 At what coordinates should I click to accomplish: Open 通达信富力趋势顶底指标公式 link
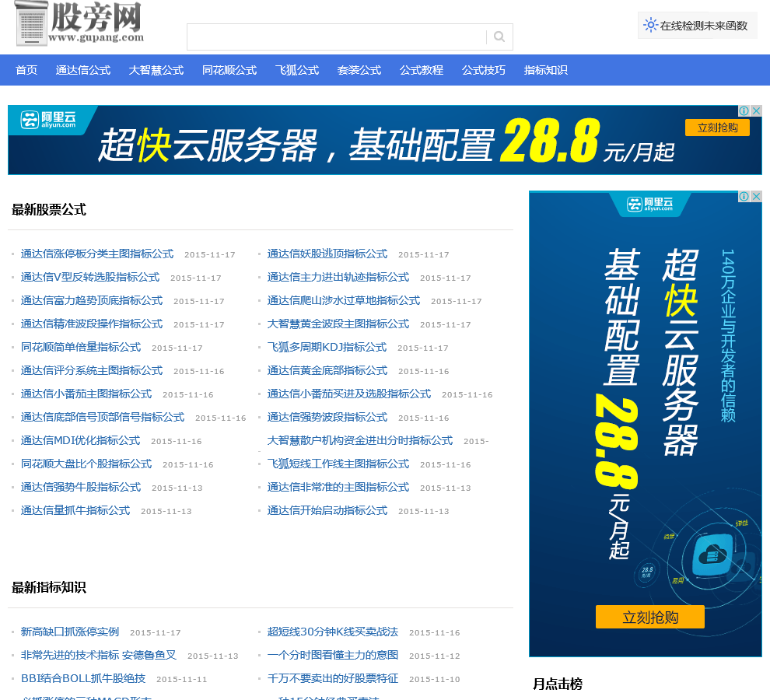(92, 301)
